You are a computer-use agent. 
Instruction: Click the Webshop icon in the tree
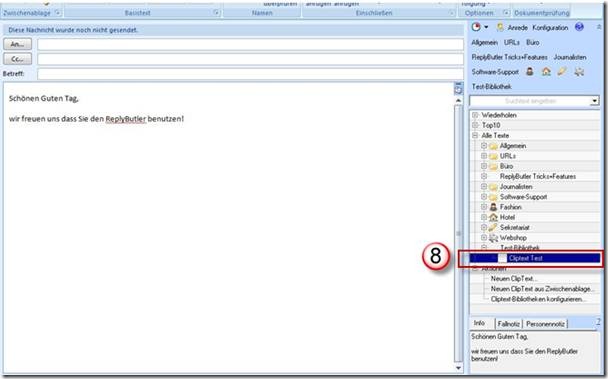point(493,238)
